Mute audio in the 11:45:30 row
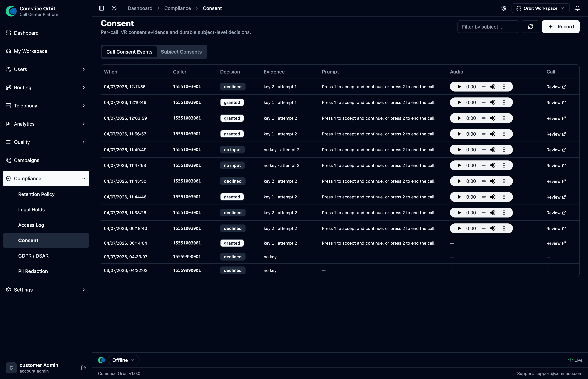 point(493,181)
